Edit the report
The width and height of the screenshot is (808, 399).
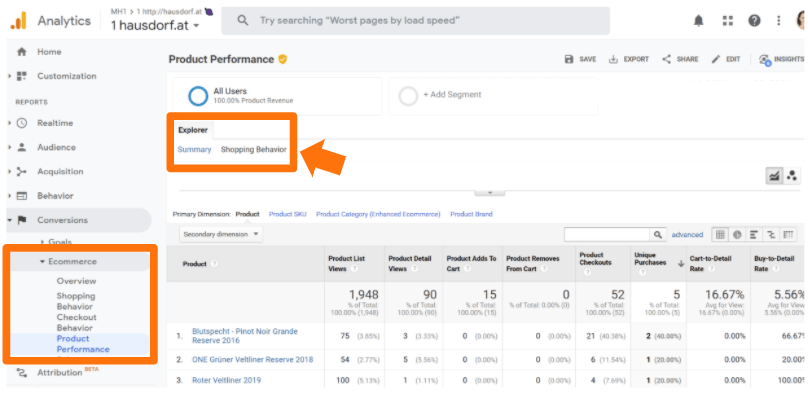coord(726,59)
